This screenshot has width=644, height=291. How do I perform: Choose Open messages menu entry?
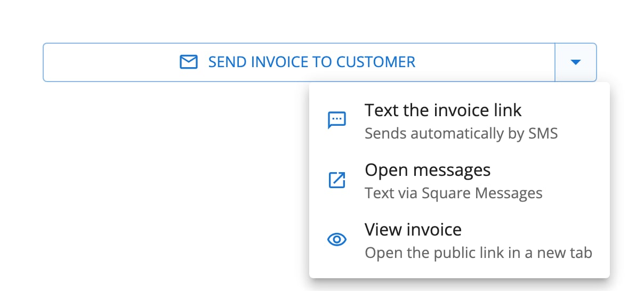460,181
